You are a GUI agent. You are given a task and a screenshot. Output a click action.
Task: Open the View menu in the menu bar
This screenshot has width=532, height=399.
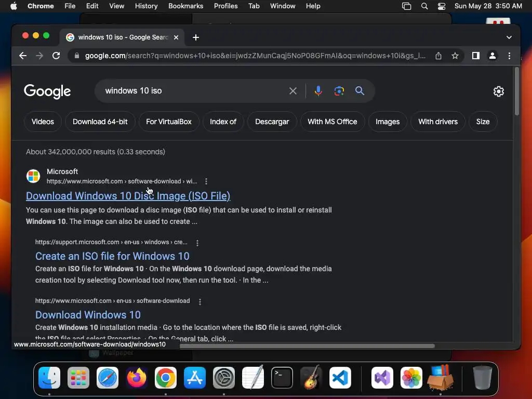tap(116, 6)
